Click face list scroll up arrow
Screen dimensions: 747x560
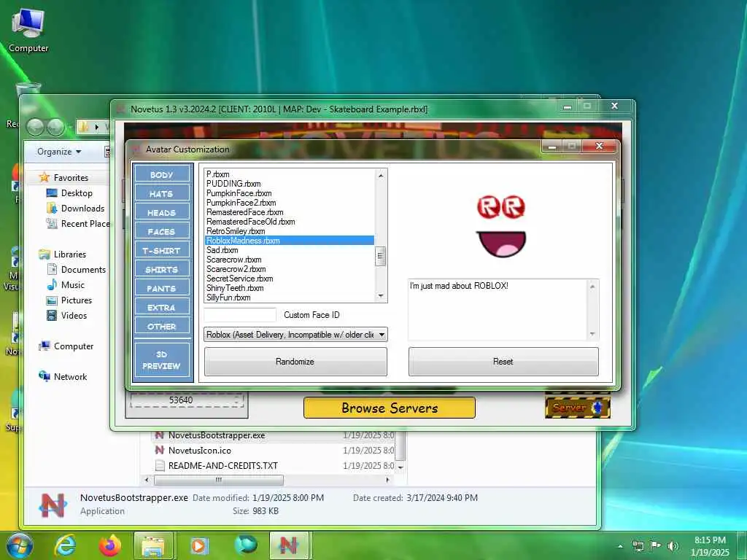(381, 176)
